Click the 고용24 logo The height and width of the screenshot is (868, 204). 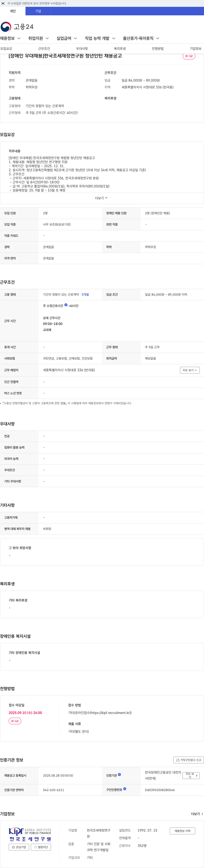(x=17, y=27)
